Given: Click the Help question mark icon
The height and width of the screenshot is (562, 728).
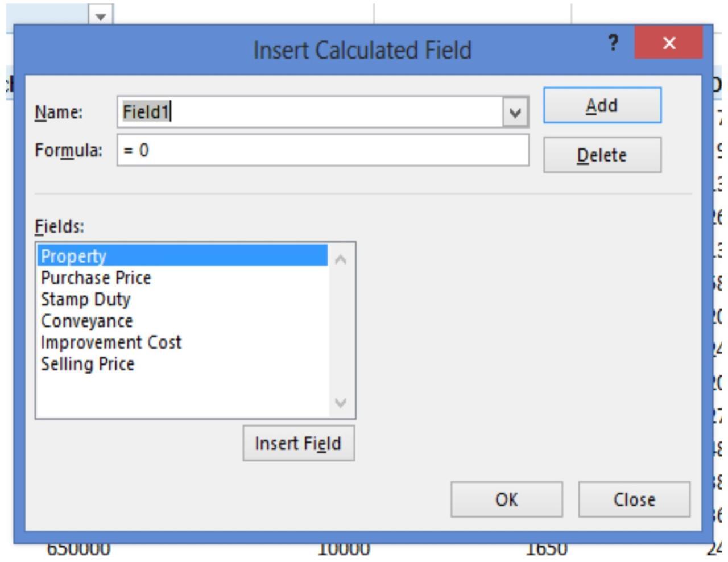Looking at the screenshot, I should tap(614, 42).
